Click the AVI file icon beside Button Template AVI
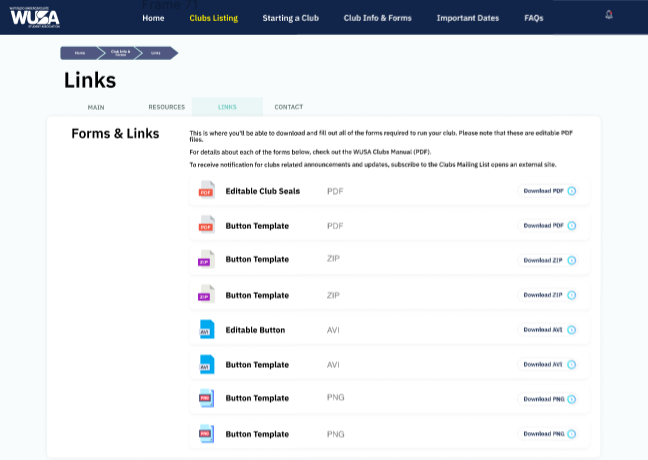 [x=207, y=364]
